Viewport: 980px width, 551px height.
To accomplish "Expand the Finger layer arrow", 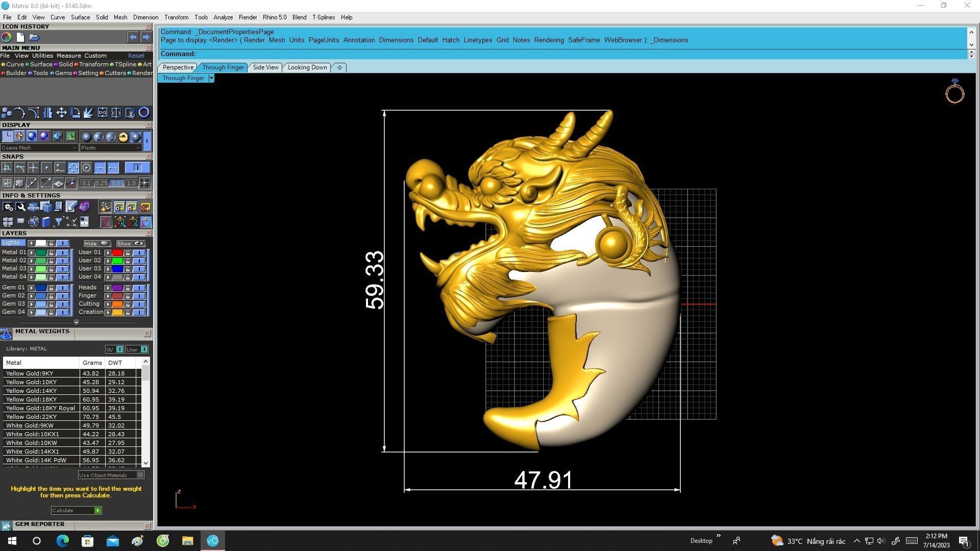I will point(108,296).
